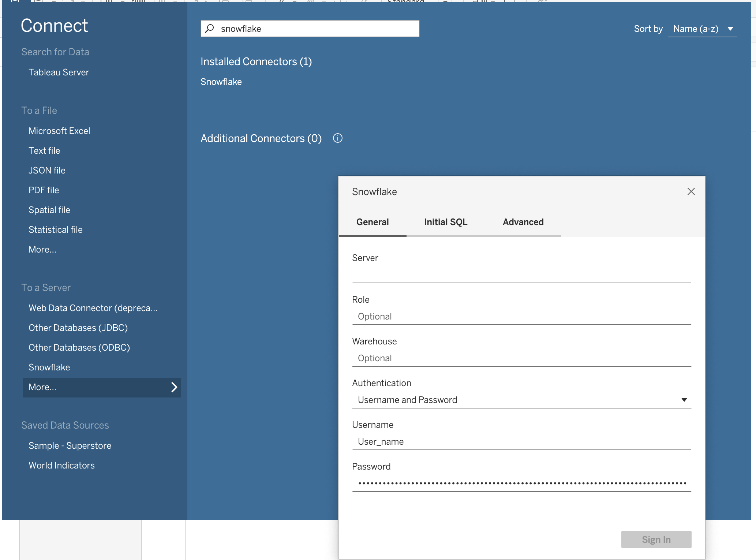Click the search magnifier icon
The height and width of the screenshot is (560, 756).
(x=210, y=29)
